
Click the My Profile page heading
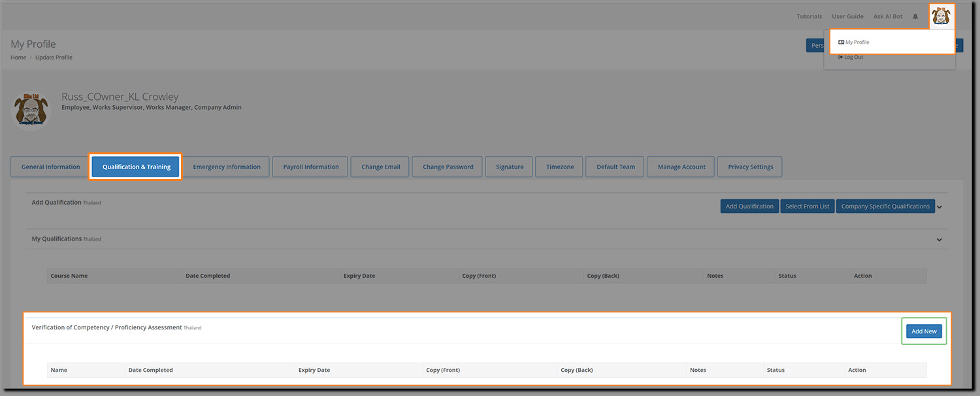click(x=33, y=44)
